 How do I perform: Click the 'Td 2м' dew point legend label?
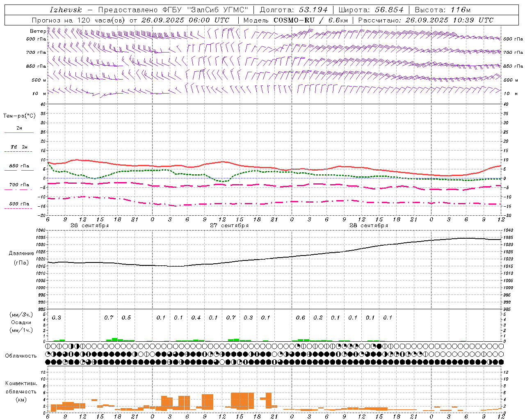tap(19, 147)
